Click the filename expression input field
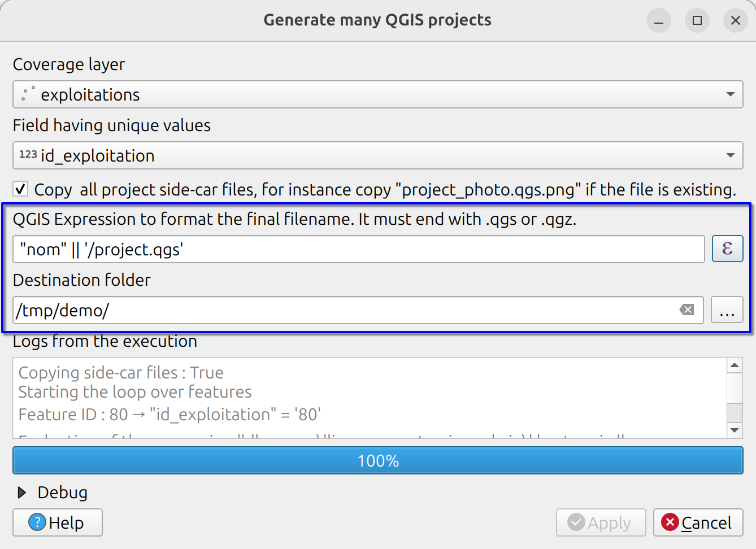Viewport: 756px width, 549px height. pyautogui.click(x=359, y=249)
